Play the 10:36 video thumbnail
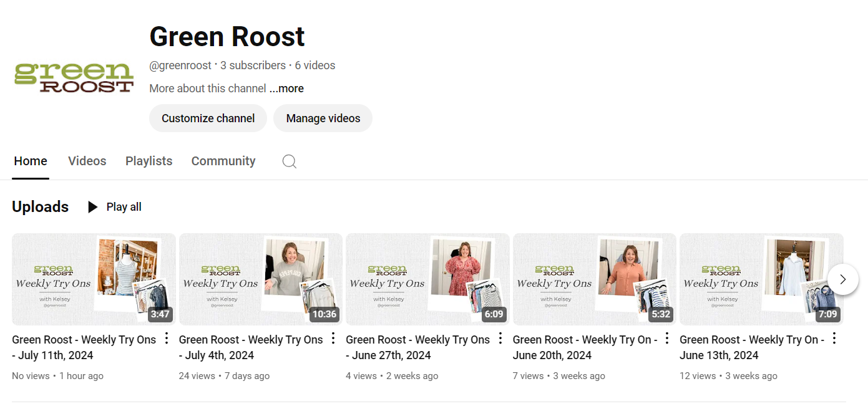This screenshot has width=868, height=419. (261, 279)
